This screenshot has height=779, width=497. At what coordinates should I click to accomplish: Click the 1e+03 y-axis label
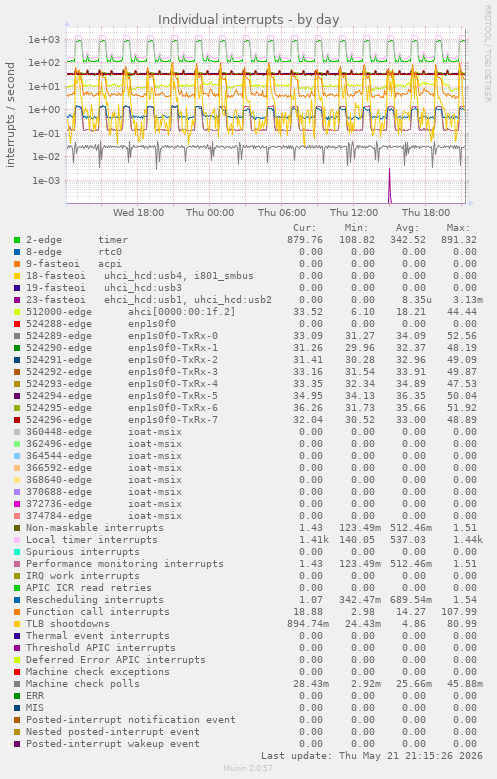pyautogui.click(x=44, y=39)
